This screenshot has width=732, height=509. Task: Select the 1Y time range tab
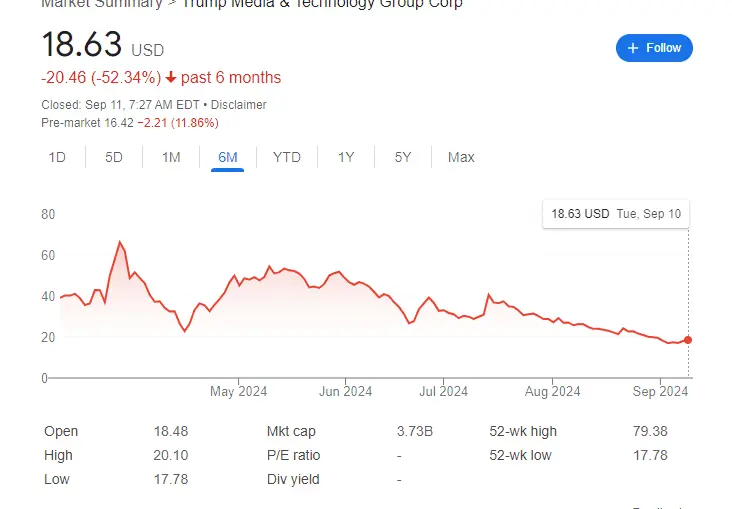(x=346, y=157)
